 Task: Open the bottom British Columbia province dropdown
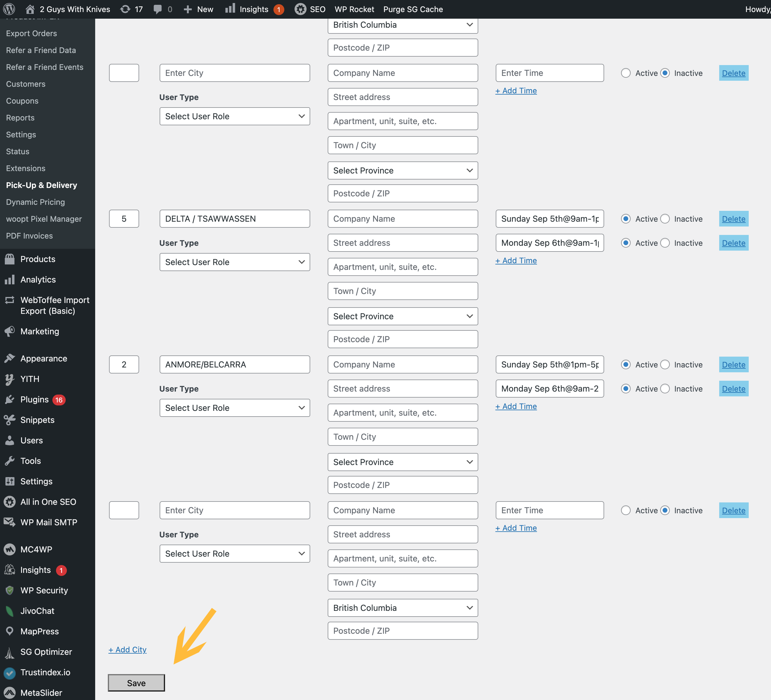402,608
